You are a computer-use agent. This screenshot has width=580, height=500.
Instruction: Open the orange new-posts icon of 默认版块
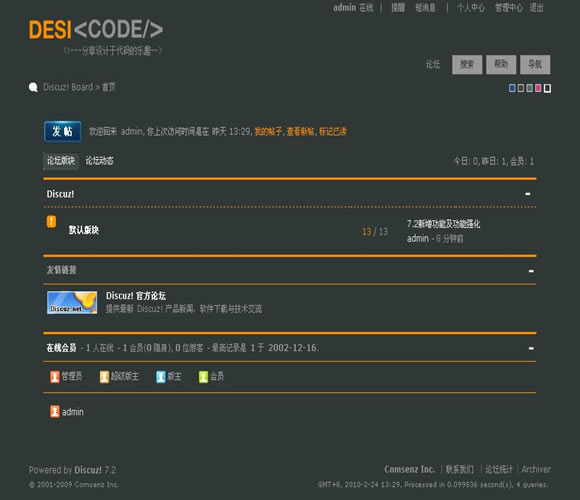tap(51, 222)
